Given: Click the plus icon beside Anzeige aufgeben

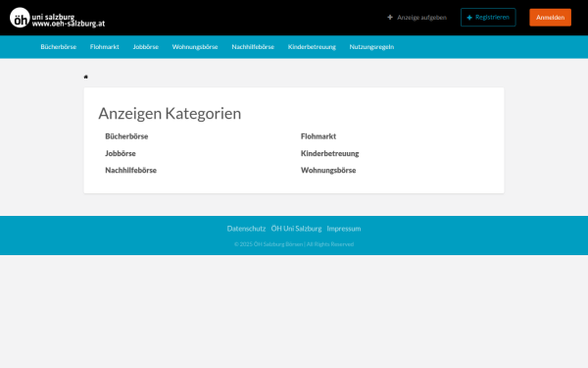Looking at the screenshot, I should pyautogui.click(x=390, y=18).
